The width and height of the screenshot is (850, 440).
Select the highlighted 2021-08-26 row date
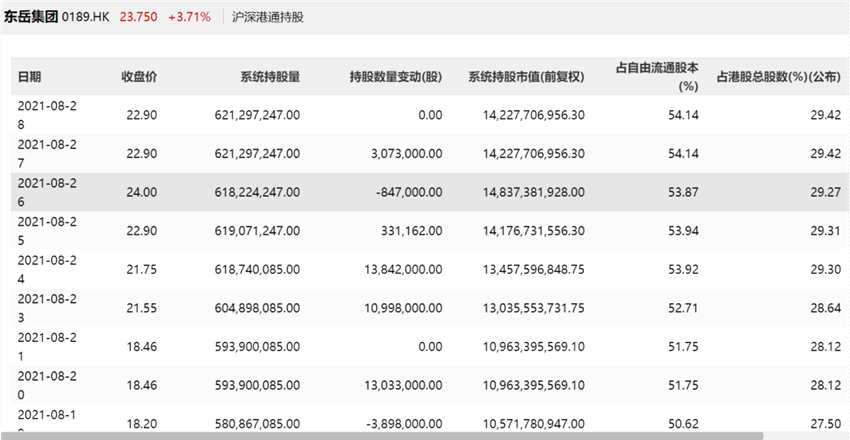[x=46, y=192]
